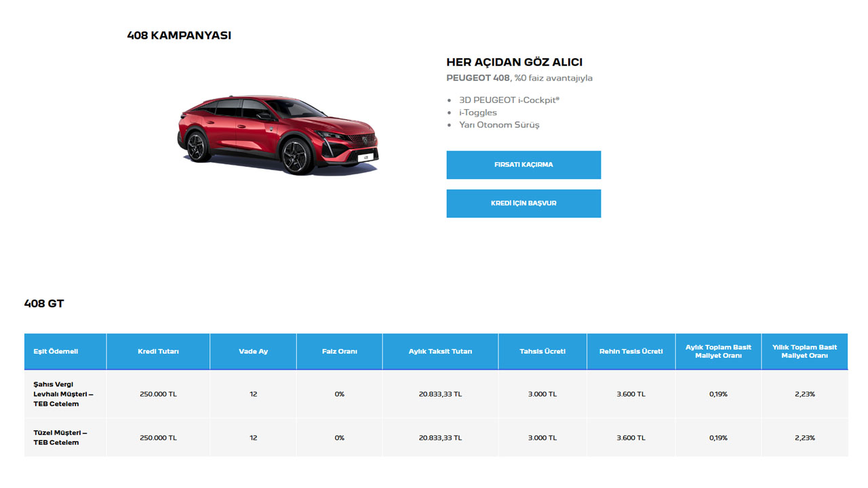Click the Şahıs Vergi Levhalı Müşteri row label
868x488 pixels.
click(x=63, y=394)
